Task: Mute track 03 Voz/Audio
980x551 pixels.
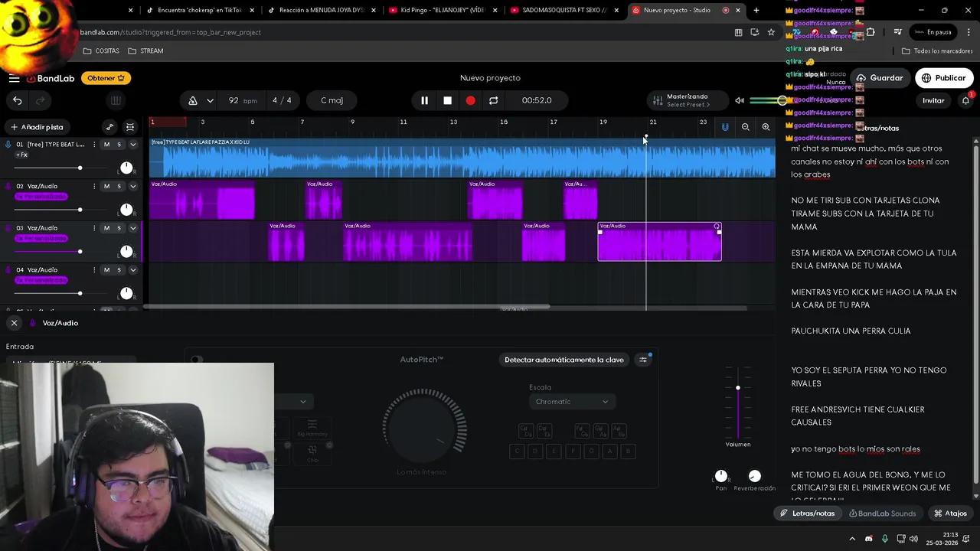Action: [x=106, y=228]
